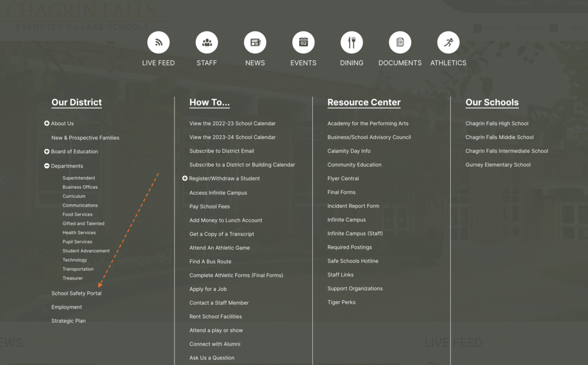Image resolution: width=588 pixels, height=365 pixels.
Task: Open the Dining icon
Action: tap(352, 42)
